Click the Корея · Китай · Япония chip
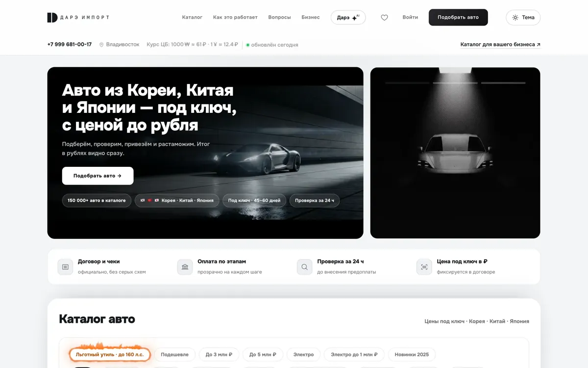 tap(177, 200)
